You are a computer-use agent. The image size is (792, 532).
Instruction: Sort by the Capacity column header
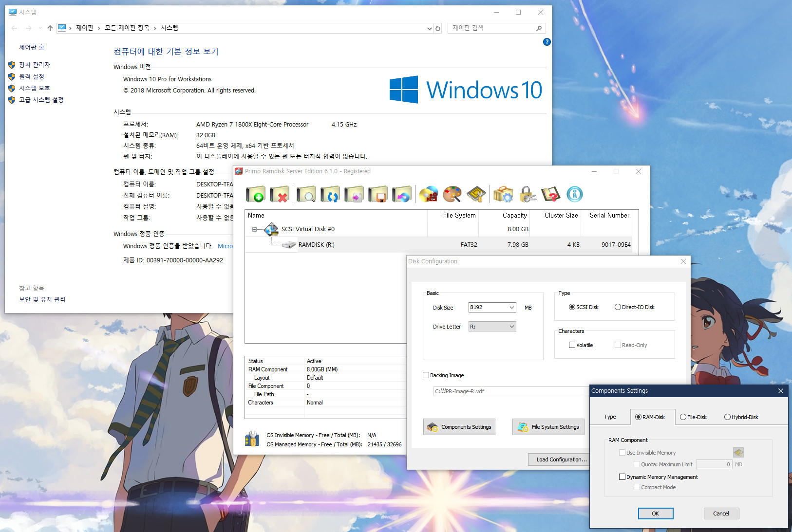click(x=504, y=215)
